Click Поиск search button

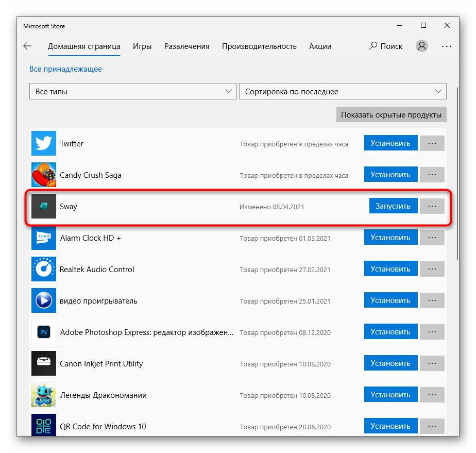click(x=385, y=46)
